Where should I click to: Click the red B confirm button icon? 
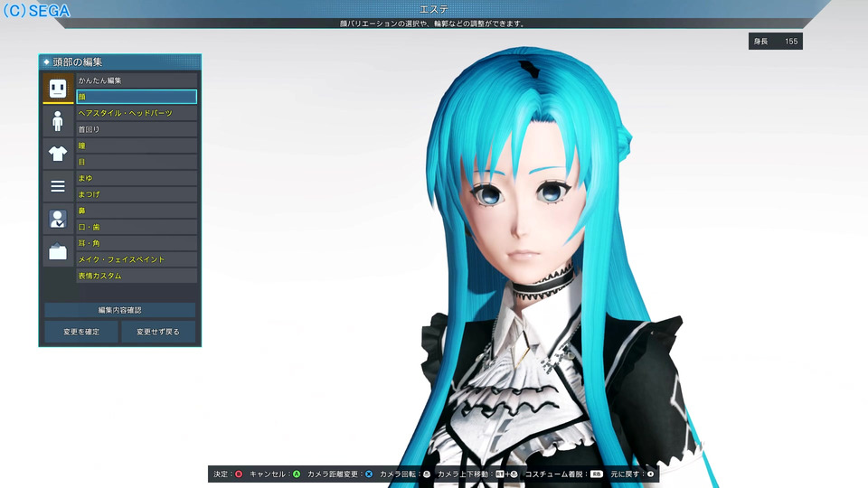(239, 474)
